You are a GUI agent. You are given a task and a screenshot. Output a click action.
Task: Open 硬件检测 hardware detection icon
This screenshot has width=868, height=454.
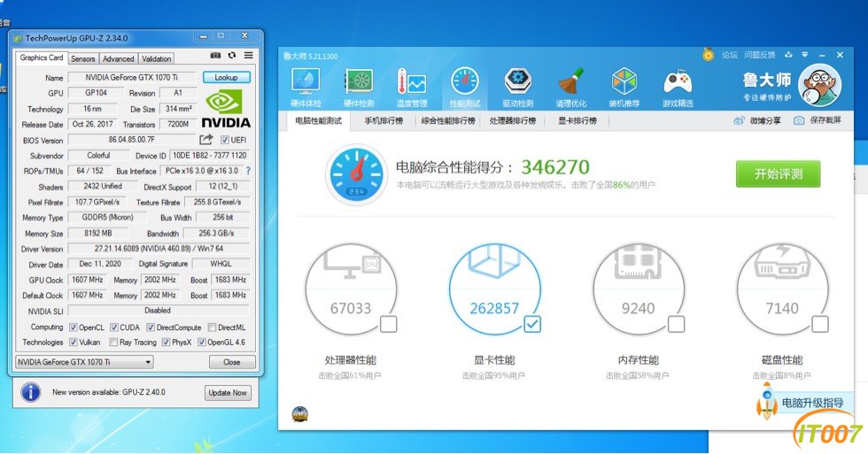(359, 88)
